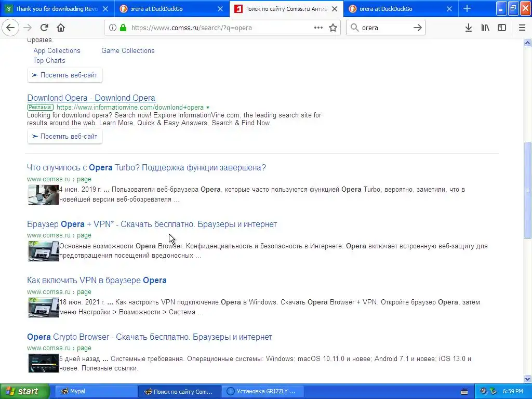The width and height of the screenshot is (532, 399).
Task: Open Как включить VPN в браузере Opera
Action: coord(97,280)
